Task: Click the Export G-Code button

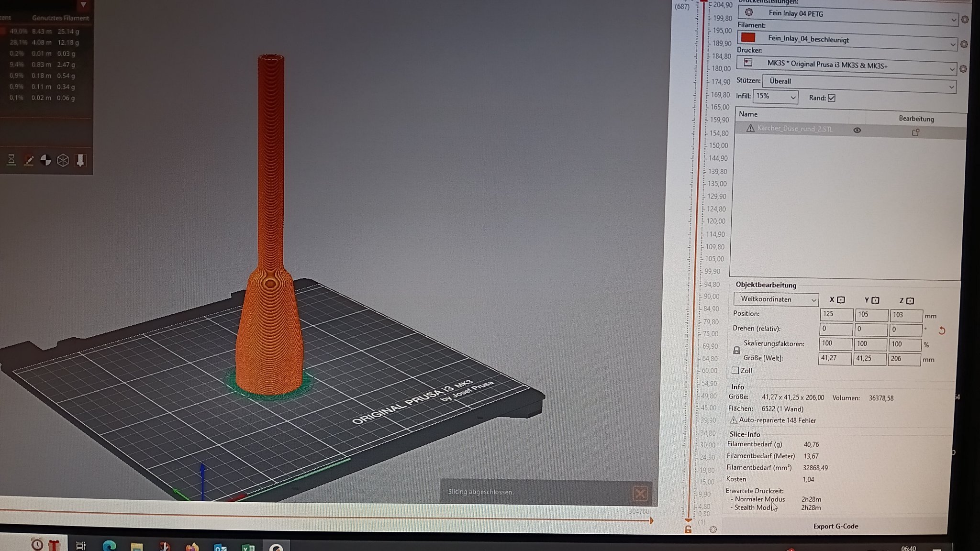Action: point(835,526)
